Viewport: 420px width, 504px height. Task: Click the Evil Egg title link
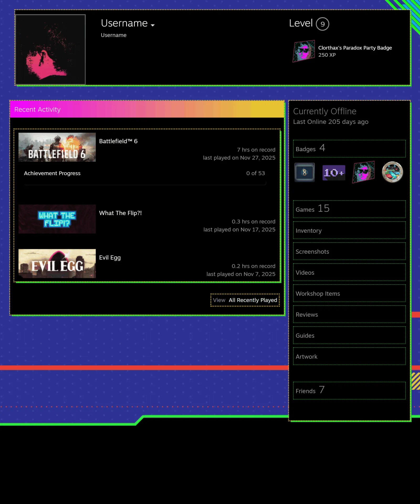[x=110, y=258]
